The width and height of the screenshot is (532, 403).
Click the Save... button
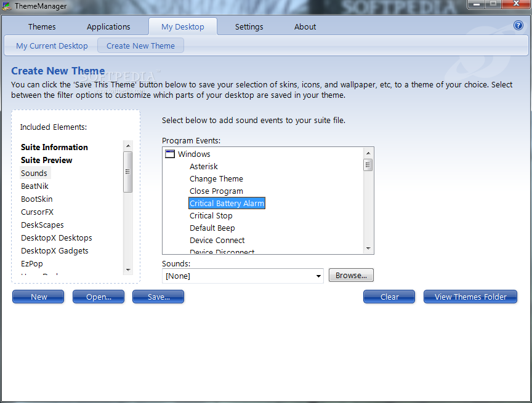click(x=158, y=297)
